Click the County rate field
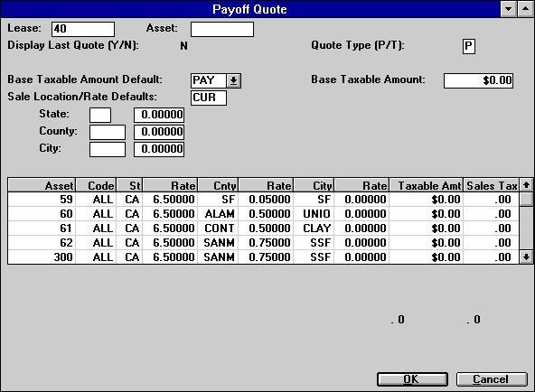535x392 pixels. pyautogui.click(x=159, y=132)
